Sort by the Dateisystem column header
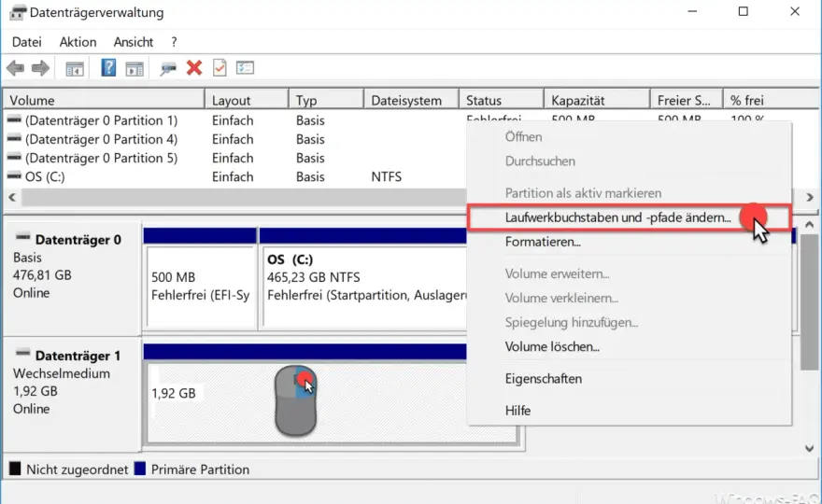 pos(411,100)
